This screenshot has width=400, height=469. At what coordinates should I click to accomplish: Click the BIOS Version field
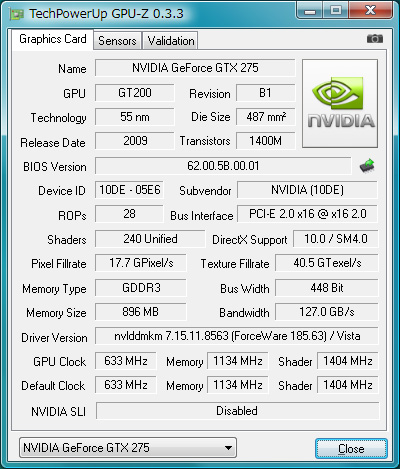pos(223,166)
